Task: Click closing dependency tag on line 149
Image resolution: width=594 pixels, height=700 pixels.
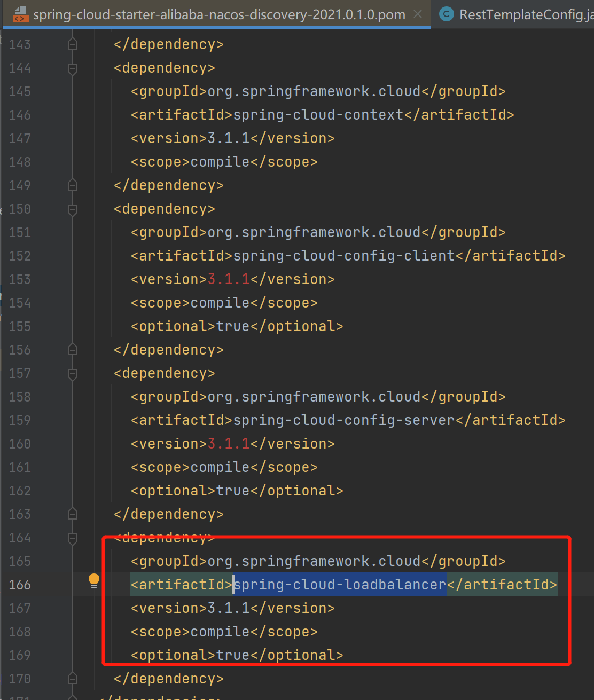Action: (169, 185)
